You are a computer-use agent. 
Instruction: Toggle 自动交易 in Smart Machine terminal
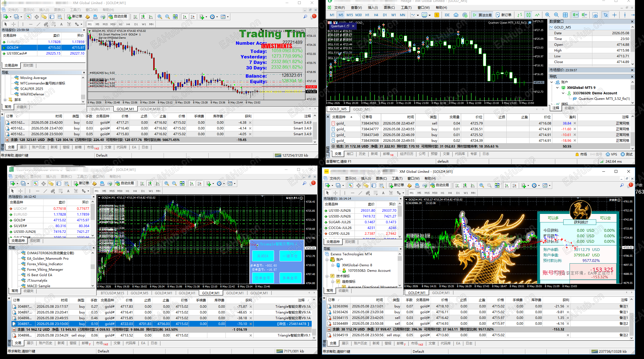[118, 17]
